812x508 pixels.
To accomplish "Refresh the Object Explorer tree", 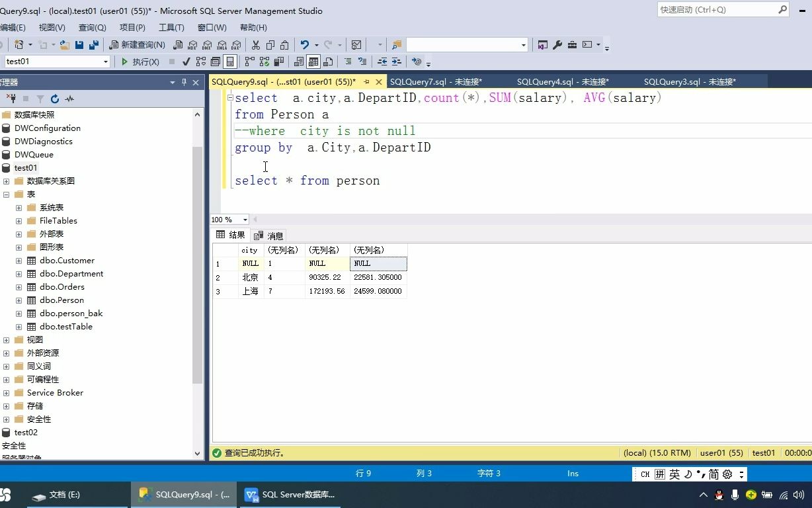I will pyautogui.click(x=55, y=99).
